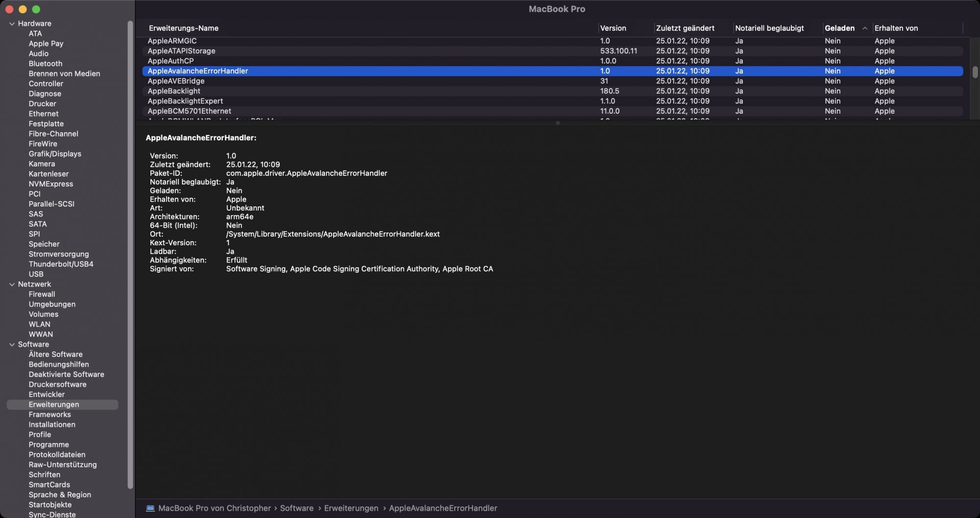
Task: Open Speicher in the sidebar
Action: coord(44,244)
